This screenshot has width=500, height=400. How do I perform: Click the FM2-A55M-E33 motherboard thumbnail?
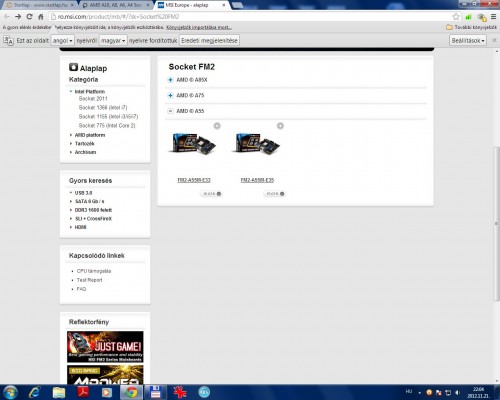pyautogui.click(x=193, y=143)
